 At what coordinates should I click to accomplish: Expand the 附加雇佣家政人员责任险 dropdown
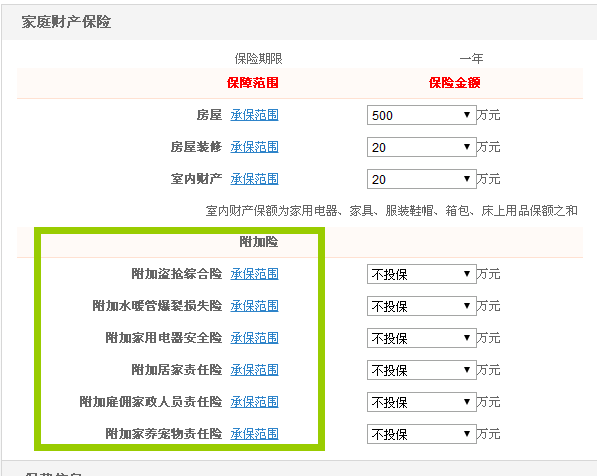click(421, 402)
